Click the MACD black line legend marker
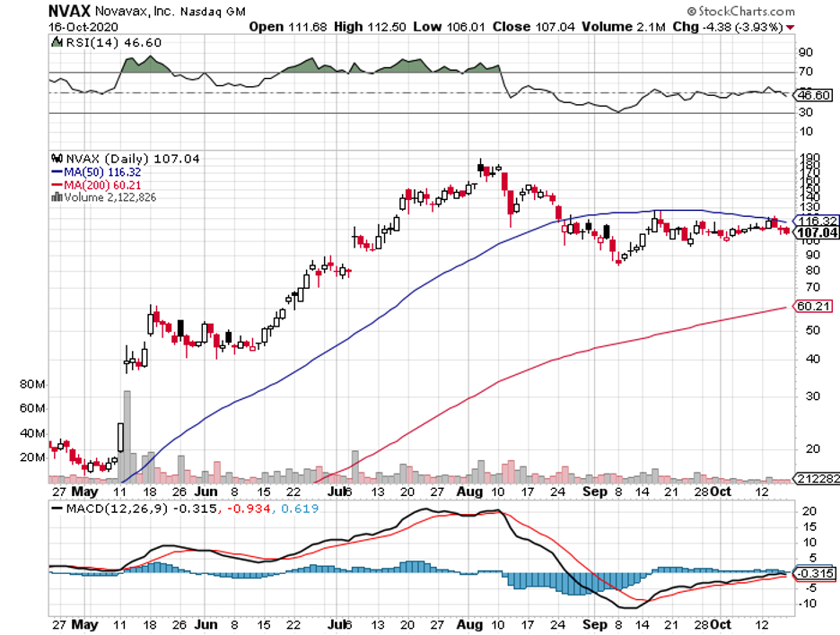 pyautogui.click(x=57, y=509)
